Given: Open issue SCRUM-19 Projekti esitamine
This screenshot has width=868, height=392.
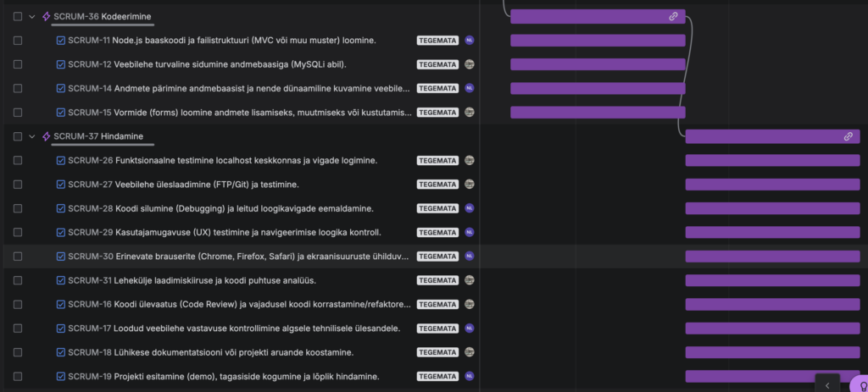Looking at the screenshot, I should 223,376.
